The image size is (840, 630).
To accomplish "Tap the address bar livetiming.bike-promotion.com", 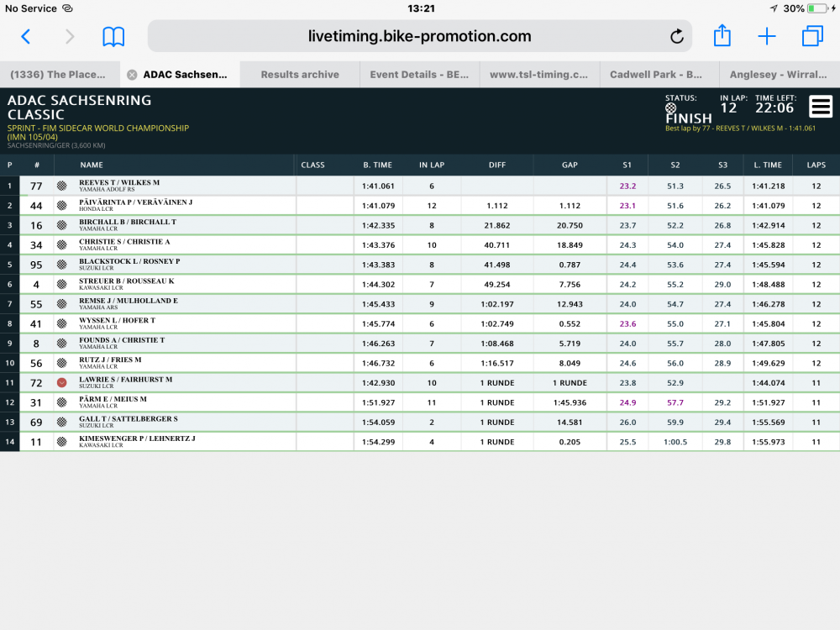I will [x=419, y=36].
